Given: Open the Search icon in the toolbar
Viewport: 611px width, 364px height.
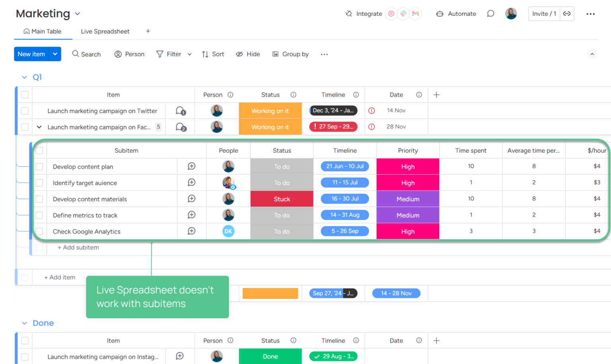Looking at the screenshot, I should [76, 54].
